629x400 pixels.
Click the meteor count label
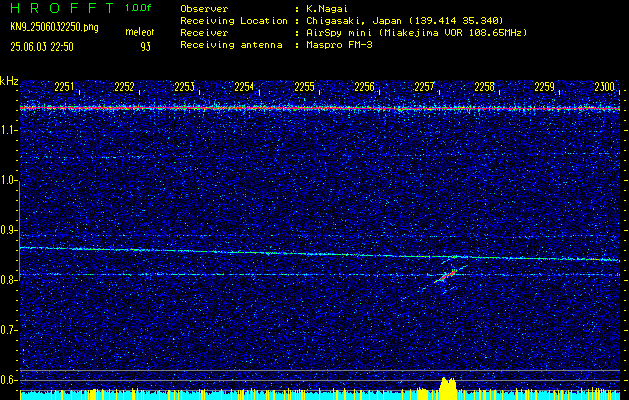140,32
